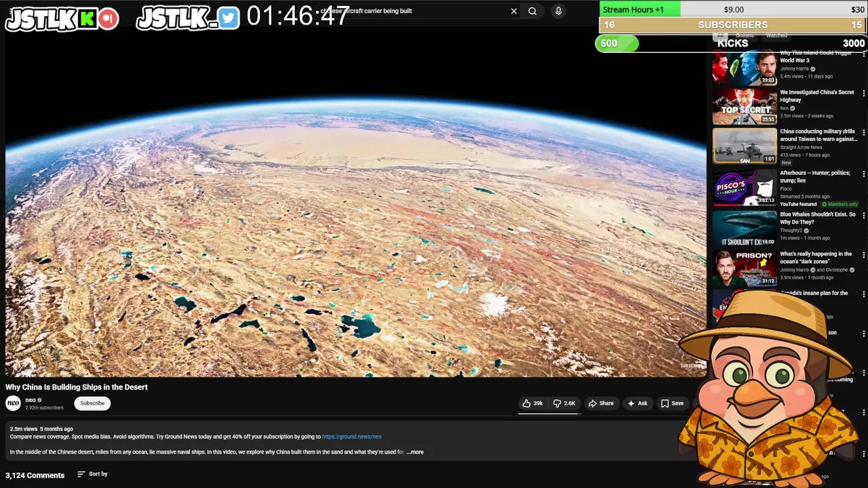Click in the YouTube search field
Viewport: 868px width, 488px height.
click(x=414, y=11)
